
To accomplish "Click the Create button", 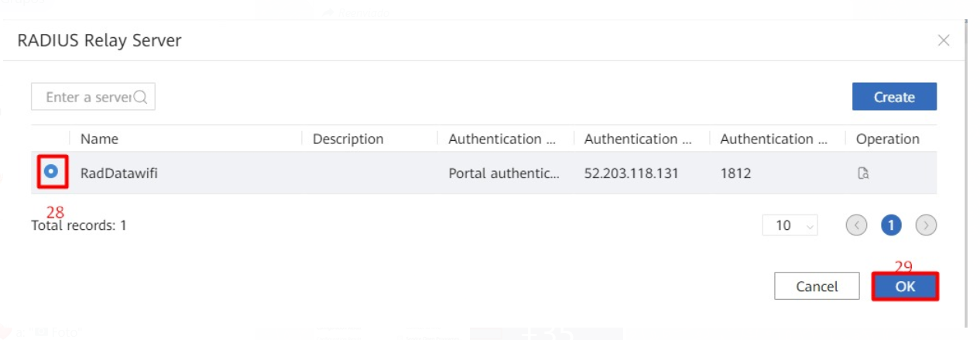I will 894,97.
